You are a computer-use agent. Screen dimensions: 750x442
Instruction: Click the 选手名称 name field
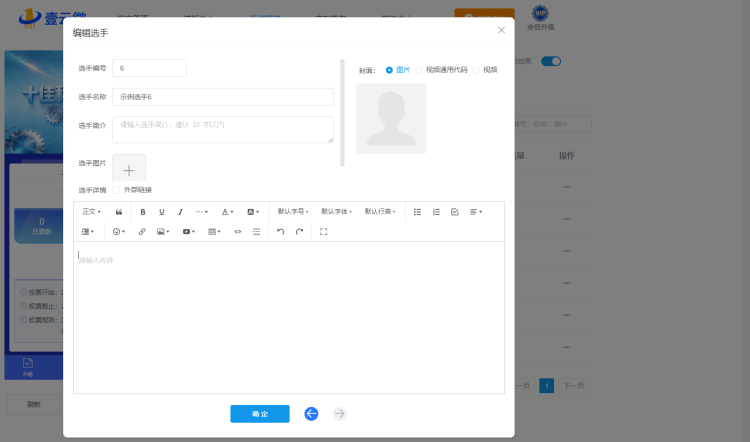click(x=223, y=97)
